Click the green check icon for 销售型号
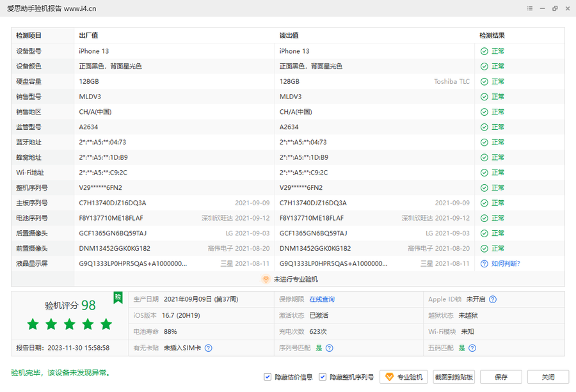The image size is (576, 392). point(484,97)
